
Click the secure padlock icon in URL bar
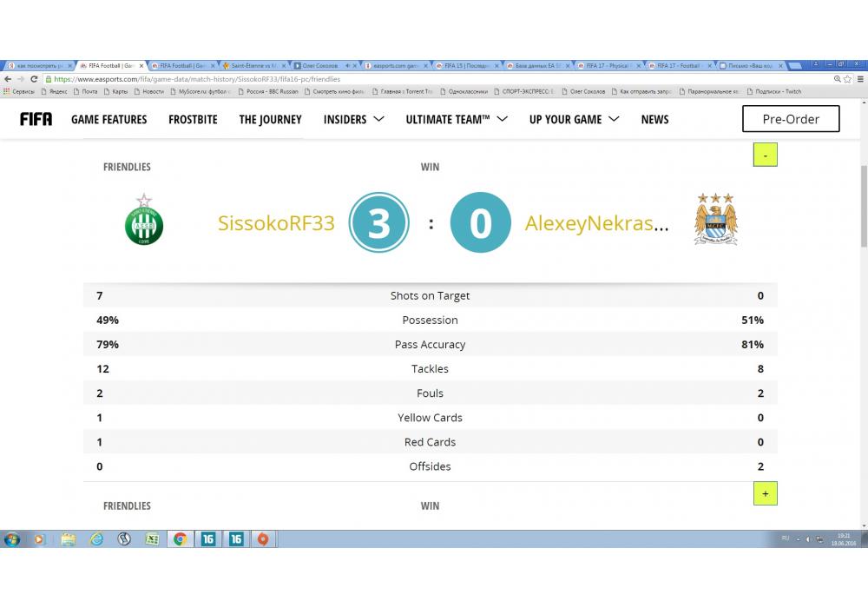point(49,79)
